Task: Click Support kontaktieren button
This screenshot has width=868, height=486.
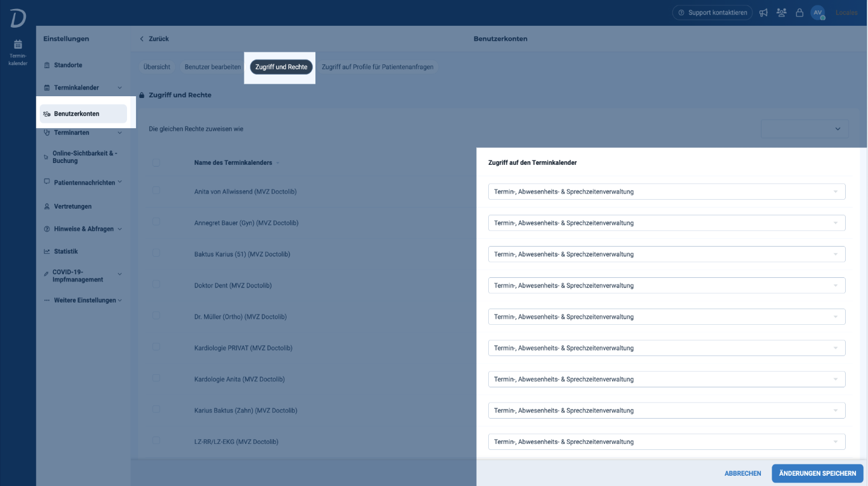Action: click(713, 13)
